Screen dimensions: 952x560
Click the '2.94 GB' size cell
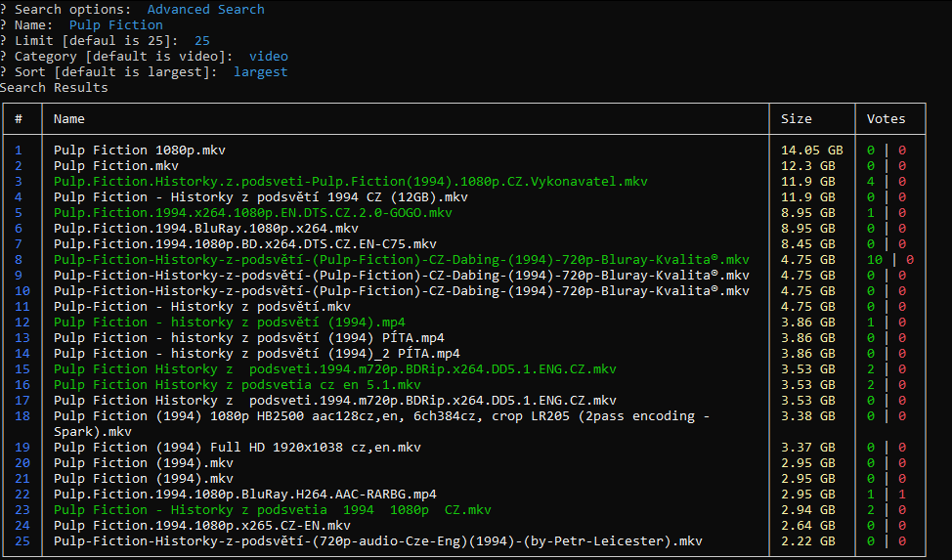(808, 510)
